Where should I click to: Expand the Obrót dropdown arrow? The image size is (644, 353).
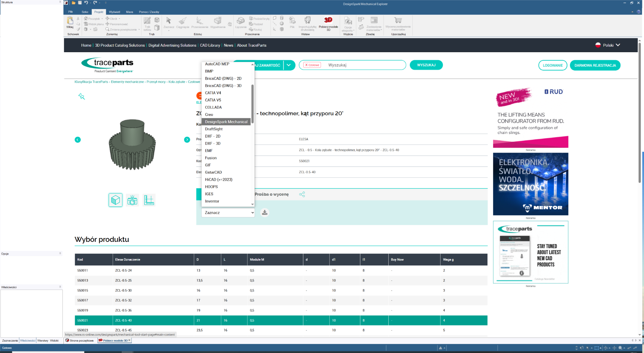119,19
